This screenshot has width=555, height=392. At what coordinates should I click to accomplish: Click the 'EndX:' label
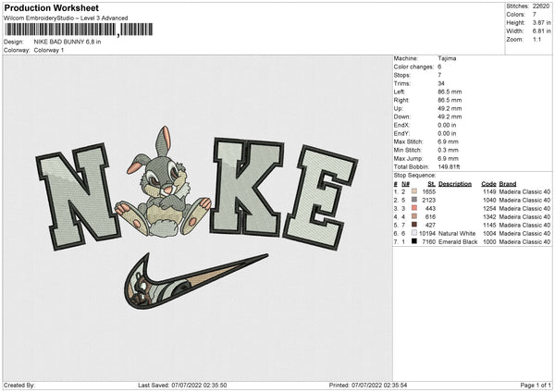click(401, 125)
